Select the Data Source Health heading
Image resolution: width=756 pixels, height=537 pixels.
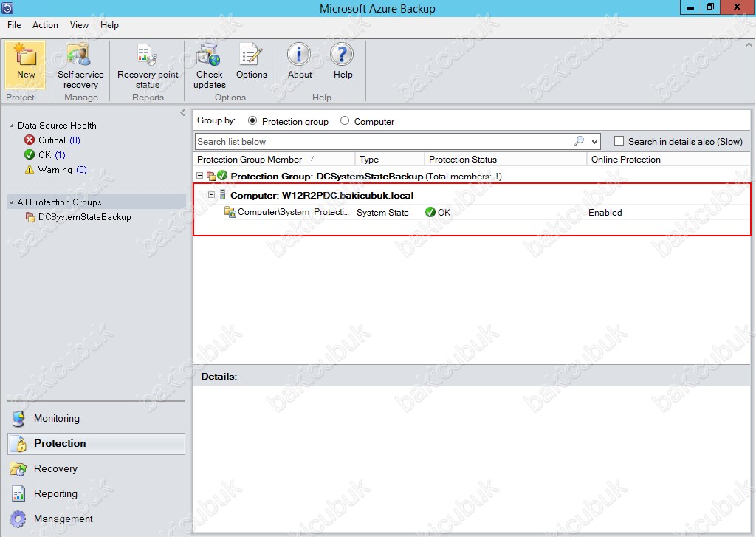pos(57,126)
